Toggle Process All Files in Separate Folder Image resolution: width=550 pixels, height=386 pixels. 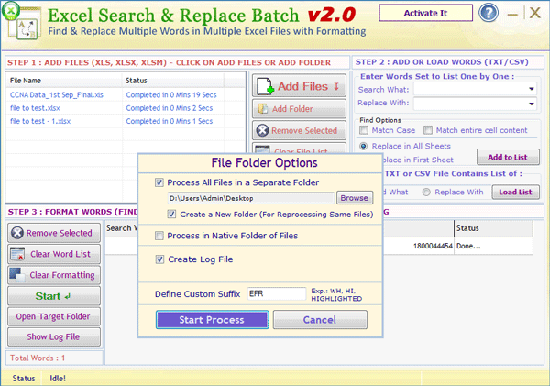click(x=159, y=182)
